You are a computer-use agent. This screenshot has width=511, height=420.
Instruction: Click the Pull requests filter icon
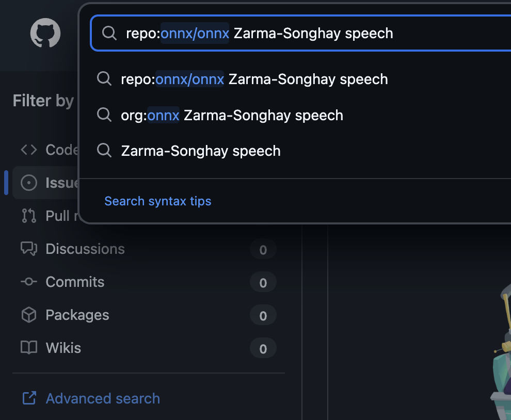point(29,216)
